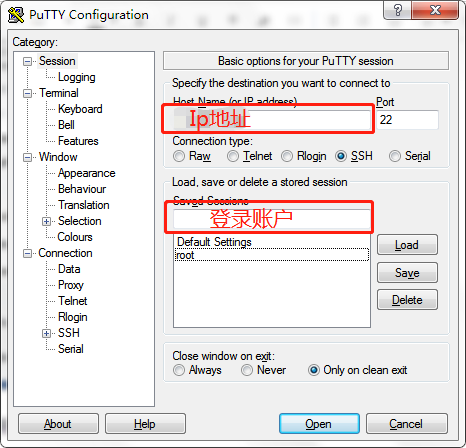The height and width of the screenshot is (448, 466).
Task: Open the Selection category
Action: point(79,221)
